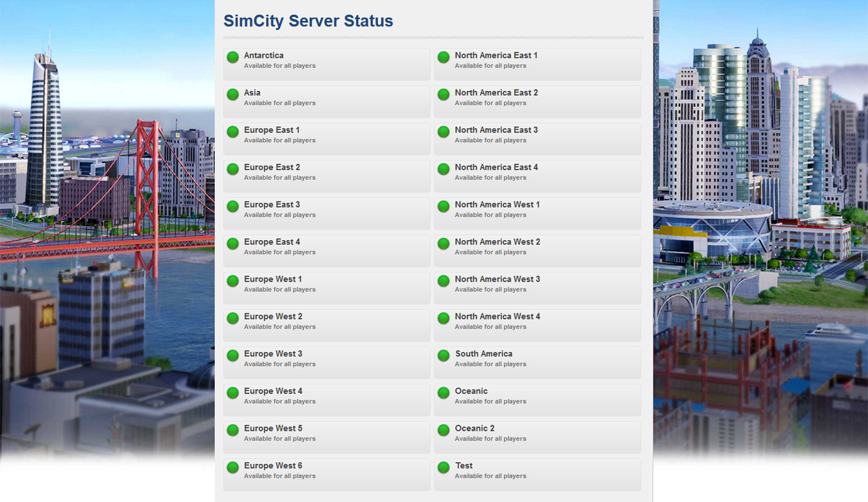Viewport: 868px width, 502px height.
Task: Click the North America East 2 label
Action: (x=496, y=93)
